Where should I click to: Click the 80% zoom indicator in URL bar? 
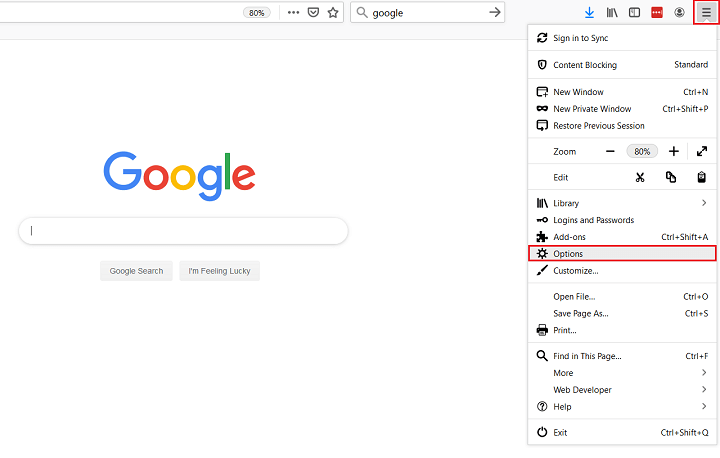click(256, 13)
